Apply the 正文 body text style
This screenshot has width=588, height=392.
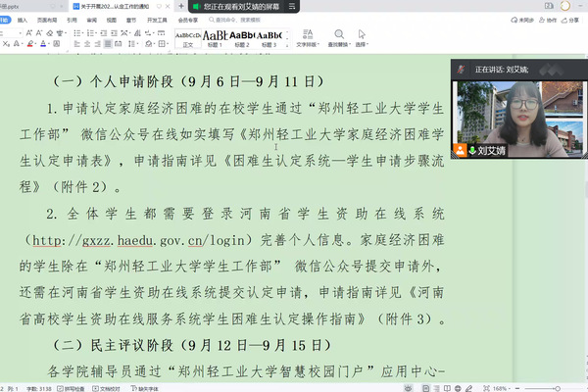(186, 38)
